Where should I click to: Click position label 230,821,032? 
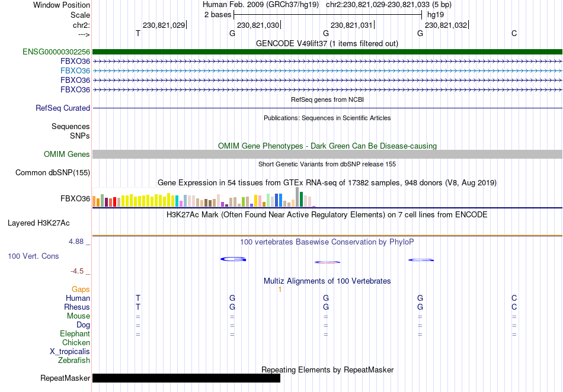[x=446, y=25]
